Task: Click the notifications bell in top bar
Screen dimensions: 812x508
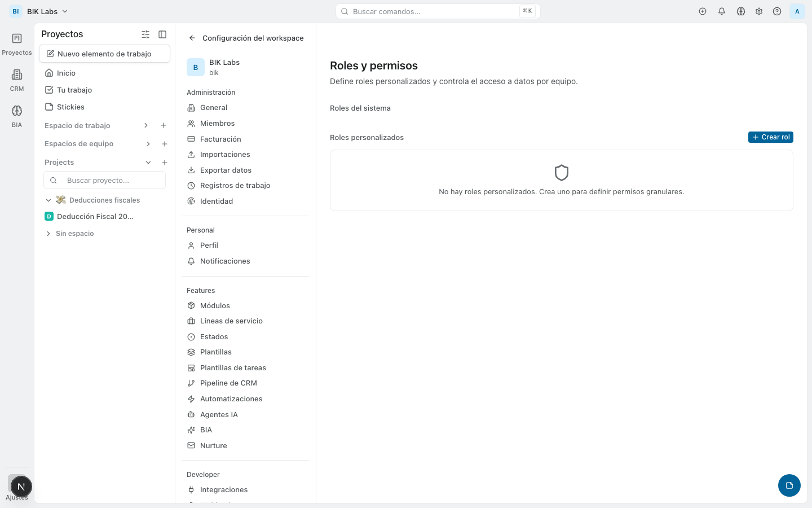Action: click(x=722, y=11)
